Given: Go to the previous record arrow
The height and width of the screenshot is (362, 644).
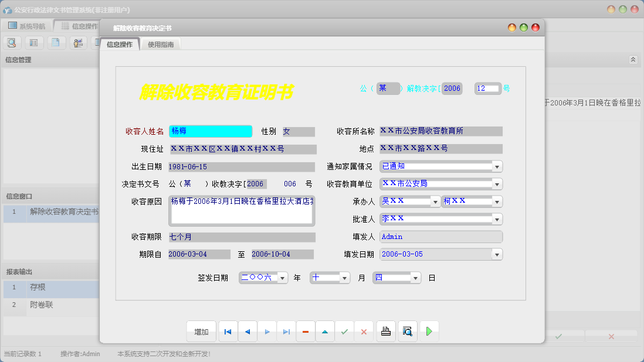Looking at the screenshot, I should (248, 332).
